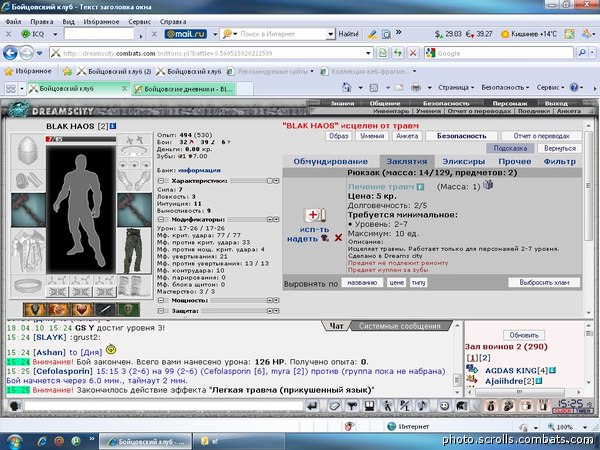Open the Избранное menu in menu bar
Image resolution: width=600 pixels, height=450 pixels.
pyautogui.click(x=101, y=22)
